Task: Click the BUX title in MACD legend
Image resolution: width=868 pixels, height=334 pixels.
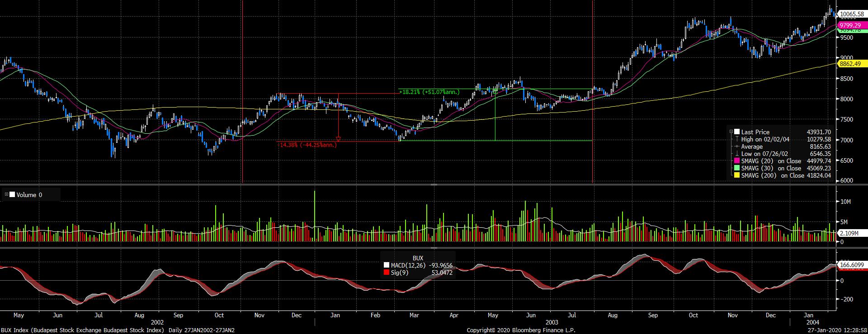Action: tap(418, 259)
